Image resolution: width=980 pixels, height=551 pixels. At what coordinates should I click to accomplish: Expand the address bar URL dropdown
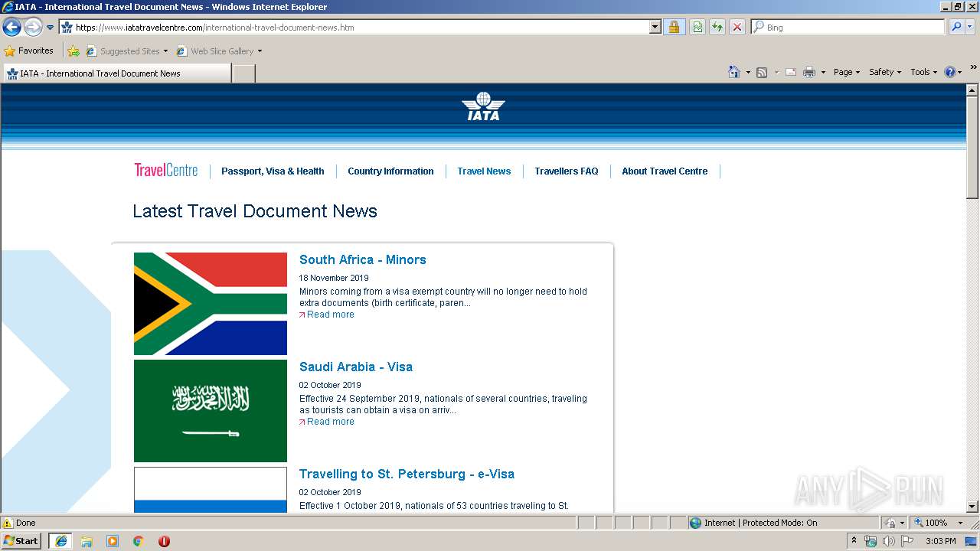[655, 27]
